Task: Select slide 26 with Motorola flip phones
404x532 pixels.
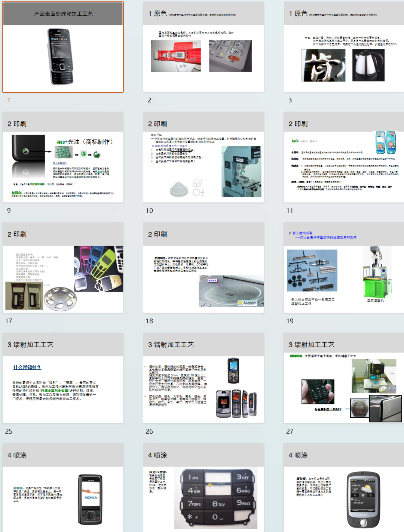Action: pyautogui.click(x=203, y=378)
